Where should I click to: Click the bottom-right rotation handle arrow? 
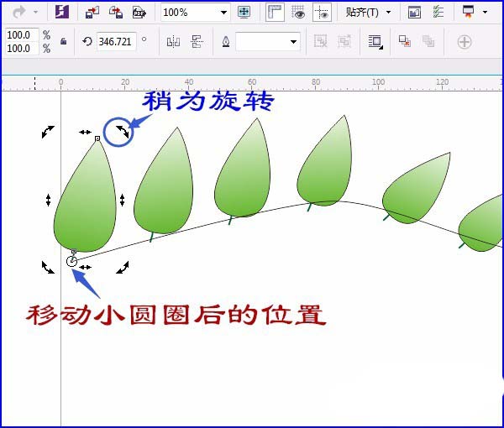123,267
